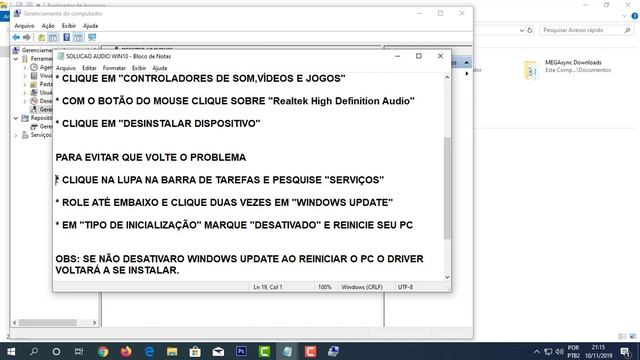Viewport: 640px width, 360px height.
Task: Toggle the Show/Hide Action Pane toolbar icon
Action: (78, 38)
